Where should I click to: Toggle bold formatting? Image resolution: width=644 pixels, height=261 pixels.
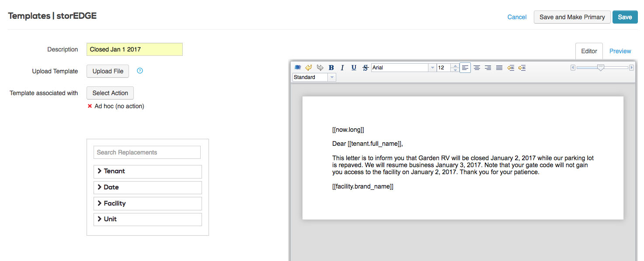coord(331,68)
